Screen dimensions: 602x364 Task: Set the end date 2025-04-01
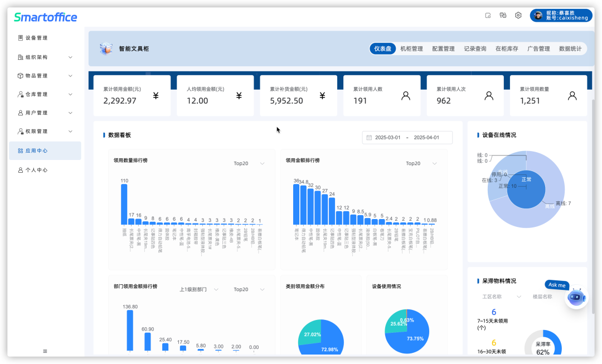426,138
